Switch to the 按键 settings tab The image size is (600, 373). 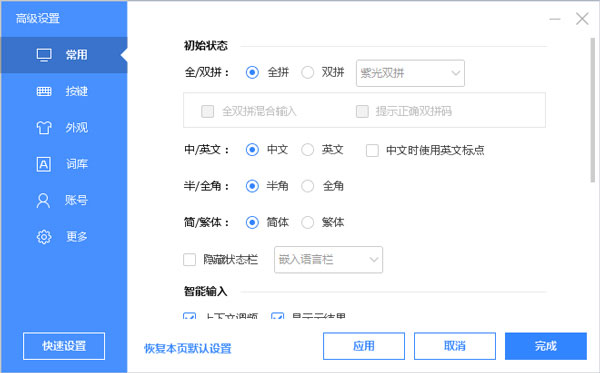pyautogui.click(x=64, y=91)
